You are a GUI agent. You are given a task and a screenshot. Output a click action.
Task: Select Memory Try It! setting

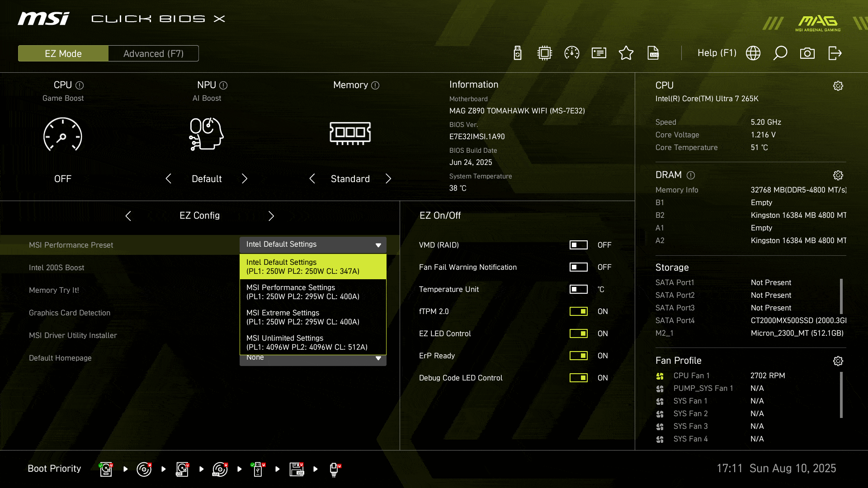[54, 290]
